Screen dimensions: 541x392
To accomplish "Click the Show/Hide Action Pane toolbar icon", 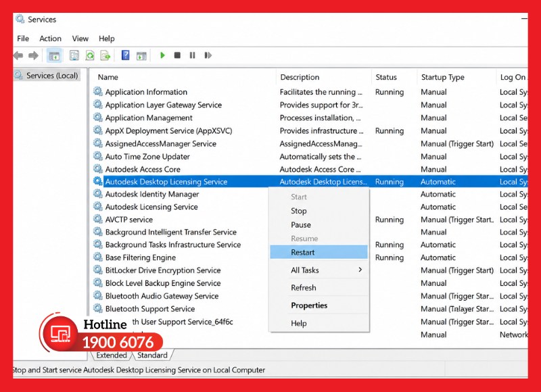I will (x=141, y=55).
